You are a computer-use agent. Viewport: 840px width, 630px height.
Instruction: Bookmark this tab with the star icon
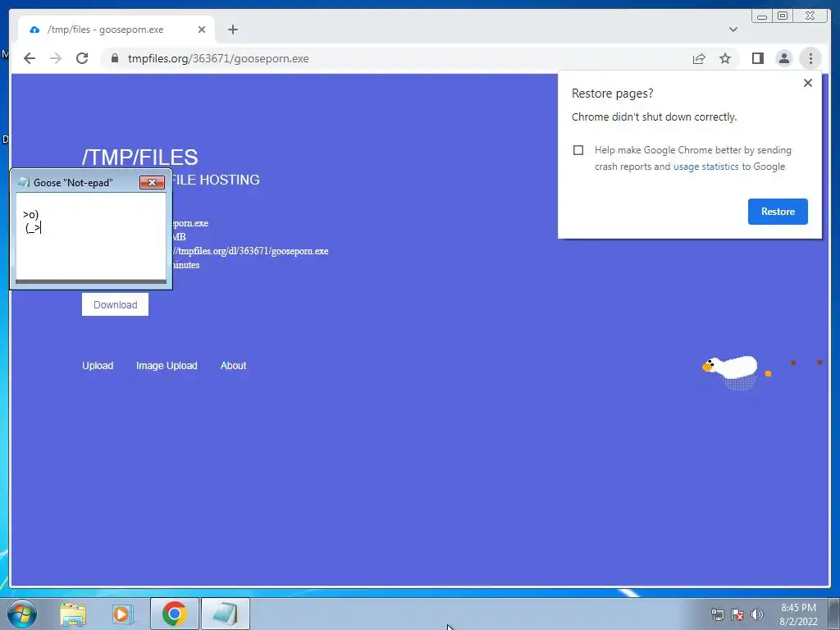tap(725, 58)
